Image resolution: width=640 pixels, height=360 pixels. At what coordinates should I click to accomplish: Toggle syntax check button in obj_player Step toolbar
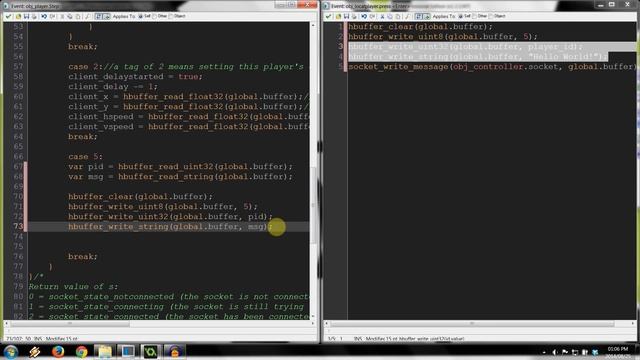107,16
